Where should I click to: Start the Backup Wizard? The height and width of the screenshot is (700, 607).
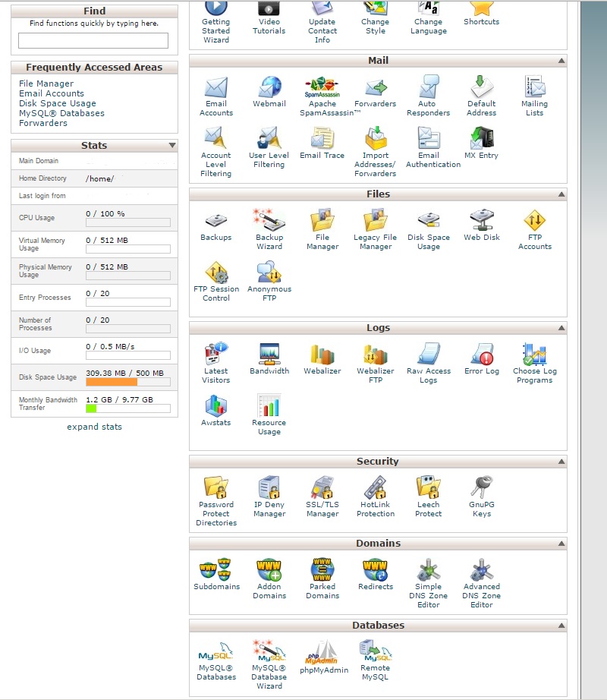269,224
